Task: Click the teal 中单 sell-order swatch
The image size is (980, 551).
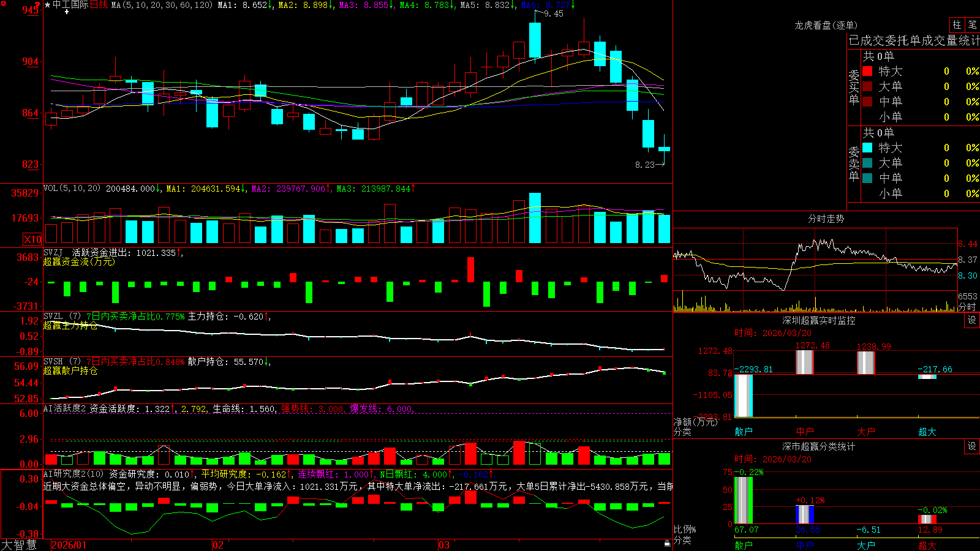Action: point(867,178)
